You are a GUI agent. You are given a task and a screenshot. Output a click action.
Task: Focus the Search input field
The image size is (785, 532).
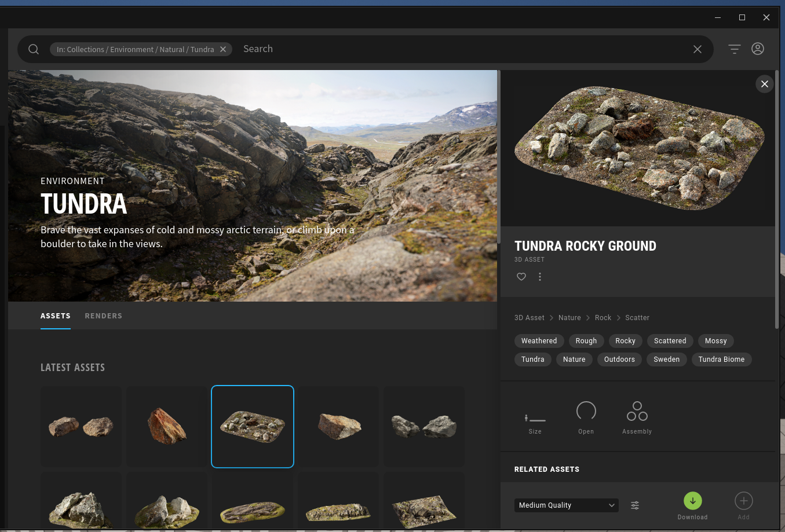(463, 49)
